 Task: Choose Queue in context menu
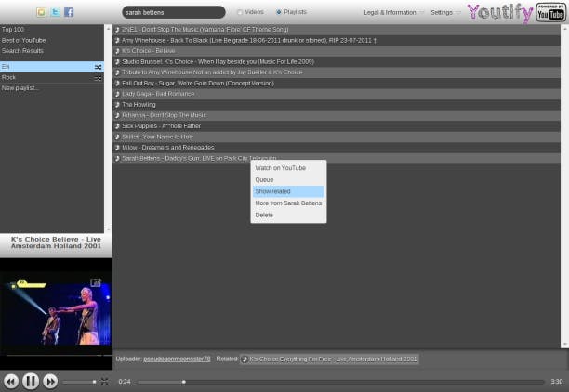tap(288, 180)
